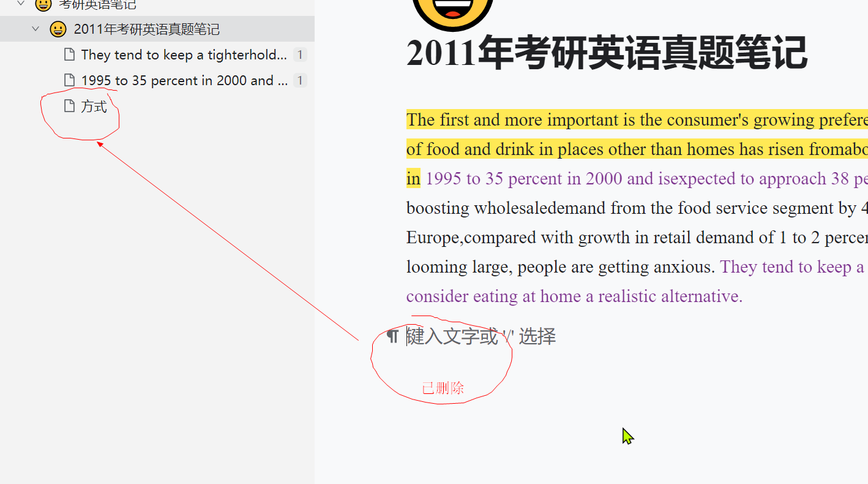Viewport: 868px width, 484px height.
Task: Click the document icon beside 方式
Action: click(69, 106)
